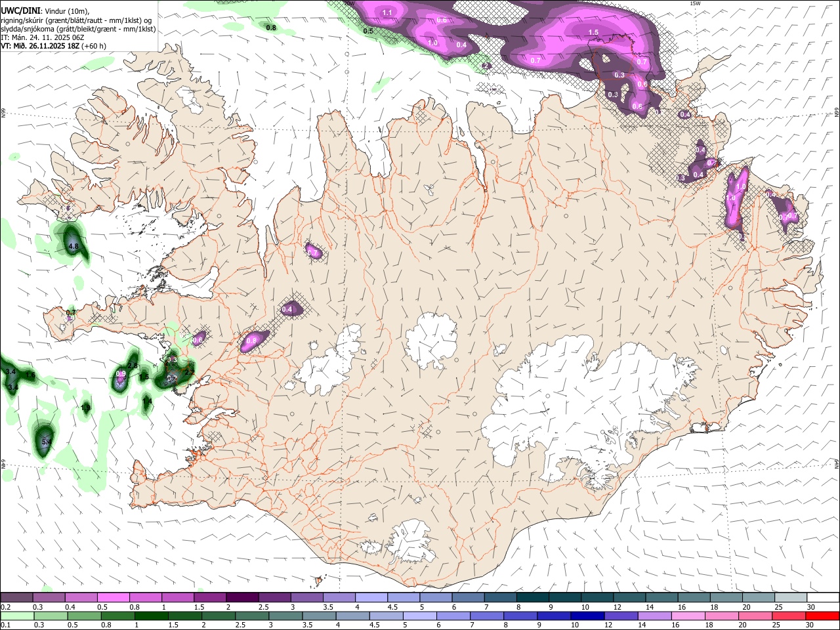Click the 1.1 snow value at the top
The width and height of the screenshot is (840, 630).
(387, 12)
